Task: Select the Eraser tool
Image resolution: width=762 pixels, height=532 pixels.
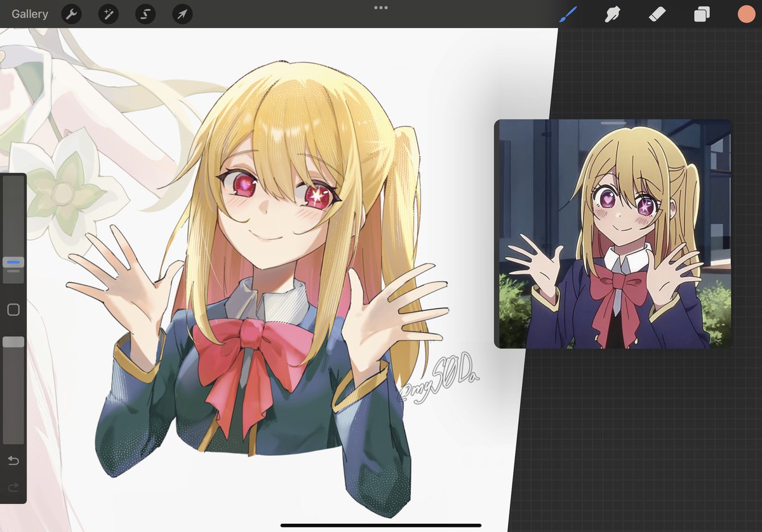Action: pyautogui.click(x=657, y=14)
